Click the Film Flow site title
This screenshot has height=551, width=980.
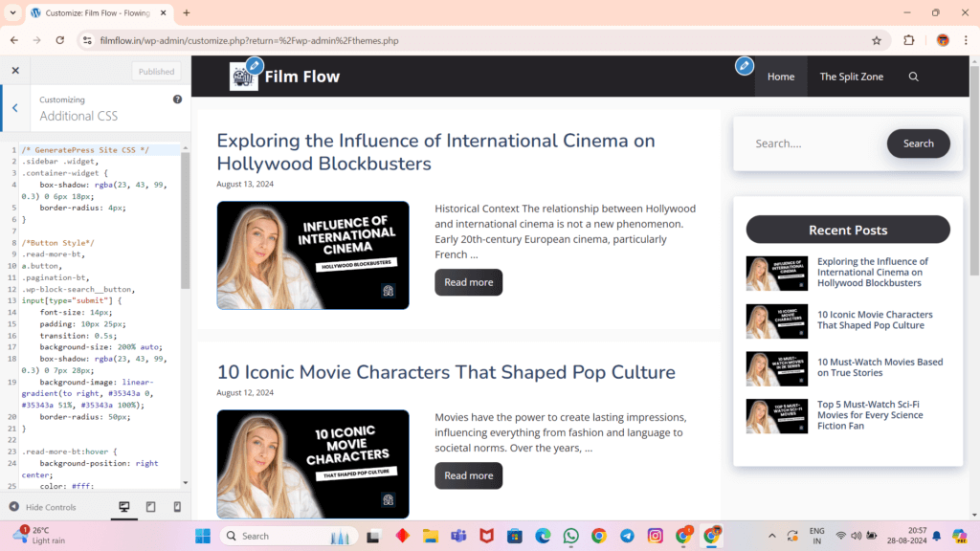(x=301, y=77)
